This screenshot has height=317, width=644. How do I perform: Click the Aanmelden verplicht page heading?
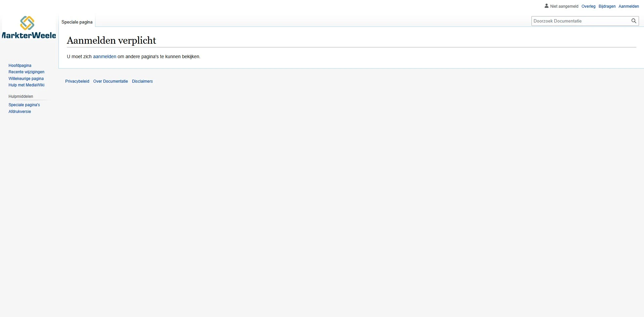click(111, 40)
